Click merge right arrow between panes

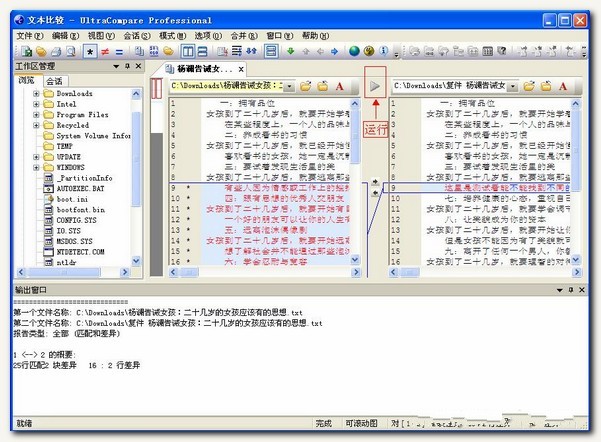(375, 181)
